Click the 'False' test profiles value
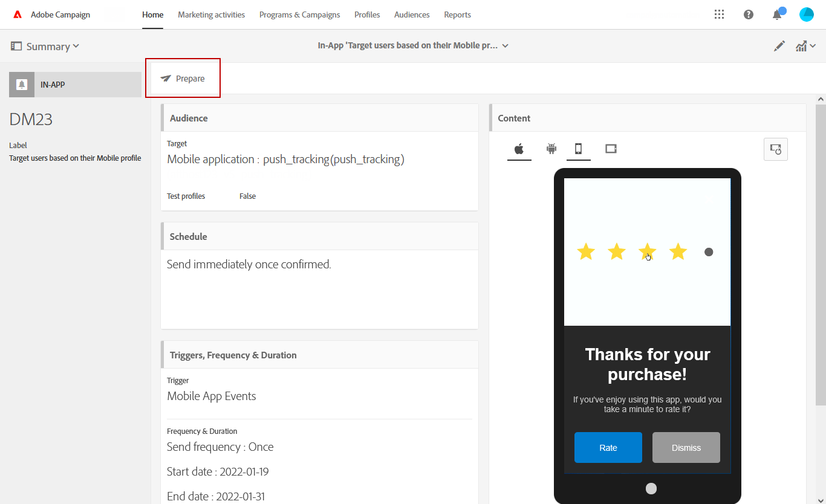826x504 pixels. tap(247, 196)
